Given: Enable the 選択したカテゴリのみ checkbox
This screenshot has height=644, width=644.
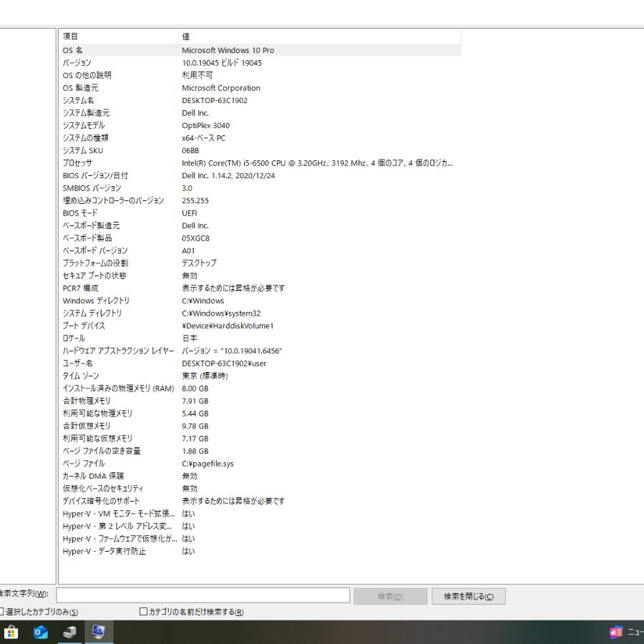Looking at the screenshot, I should click(x=4, y=612).
